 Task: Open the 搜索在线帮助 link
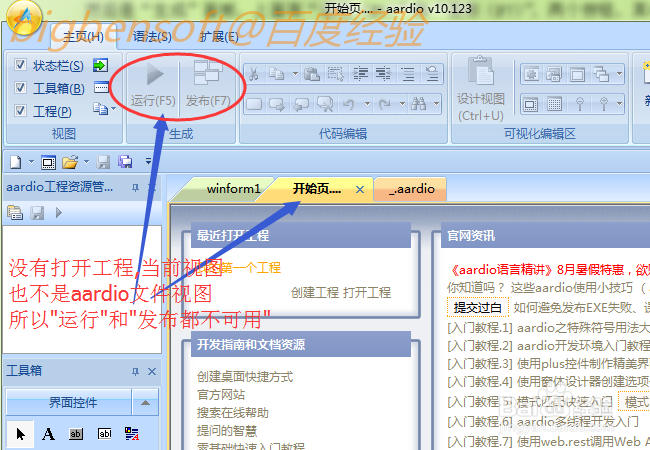[x=233, y=413]
